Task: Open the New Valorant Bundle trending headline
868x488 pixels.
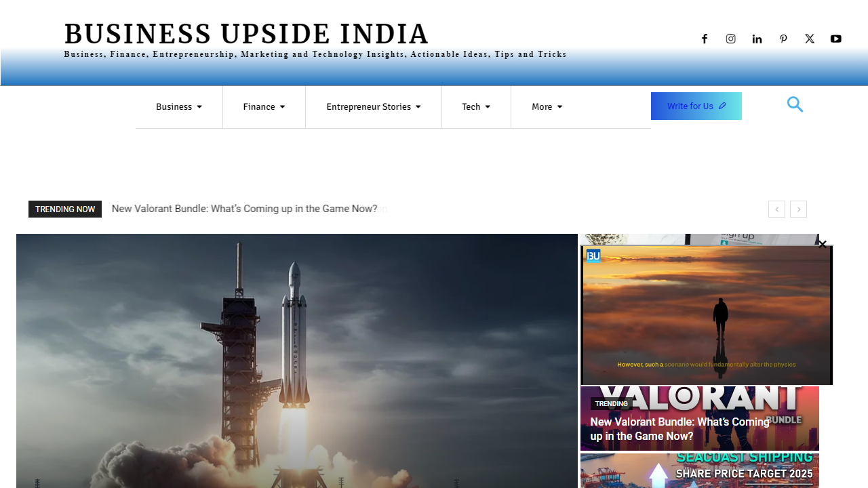Action: pyautogui.click(x=244, y=209)
